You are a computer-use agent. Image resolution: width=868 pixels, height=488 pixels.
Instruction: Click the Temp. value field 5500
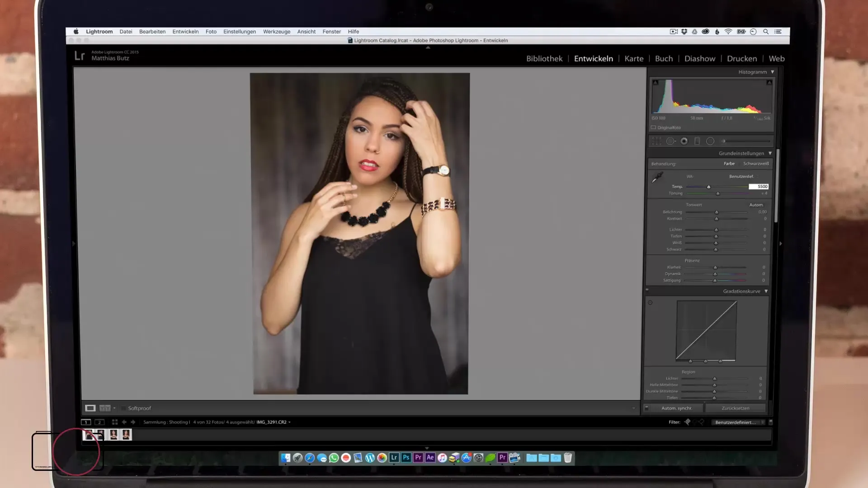759,187
